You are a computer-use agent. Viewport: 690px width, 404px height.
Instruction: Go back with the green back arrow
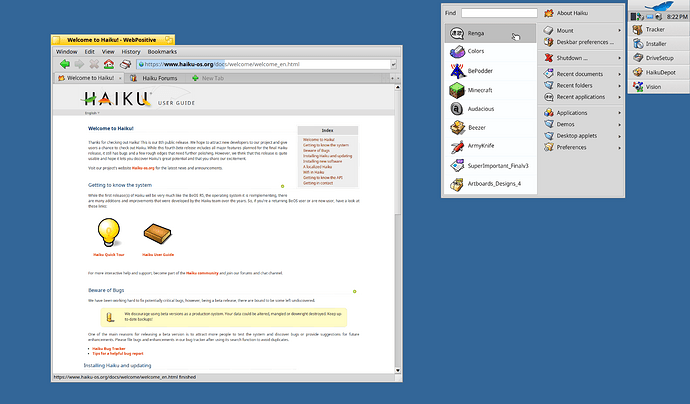click(65, 64)
